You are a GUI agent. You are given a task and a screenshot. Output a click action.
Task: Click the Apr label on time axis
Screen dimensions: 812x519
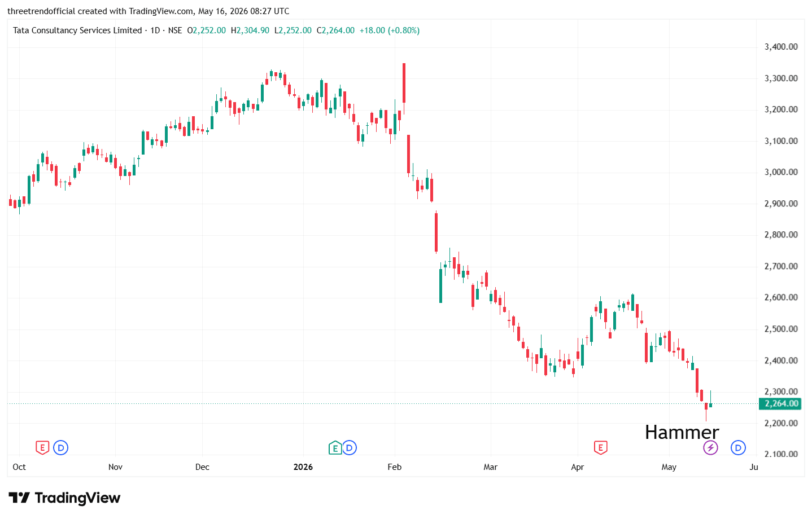578,467
